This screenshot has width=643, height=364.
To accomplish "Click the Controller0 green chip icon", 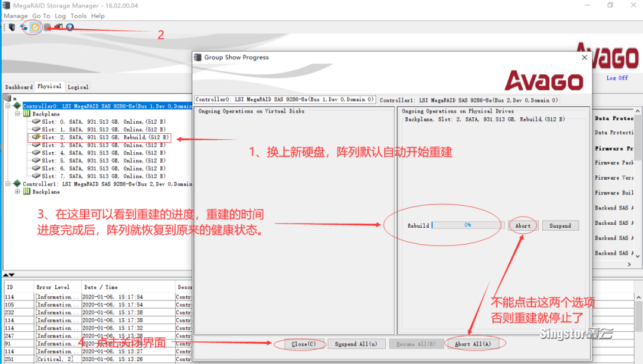I will tap(17, 106).
